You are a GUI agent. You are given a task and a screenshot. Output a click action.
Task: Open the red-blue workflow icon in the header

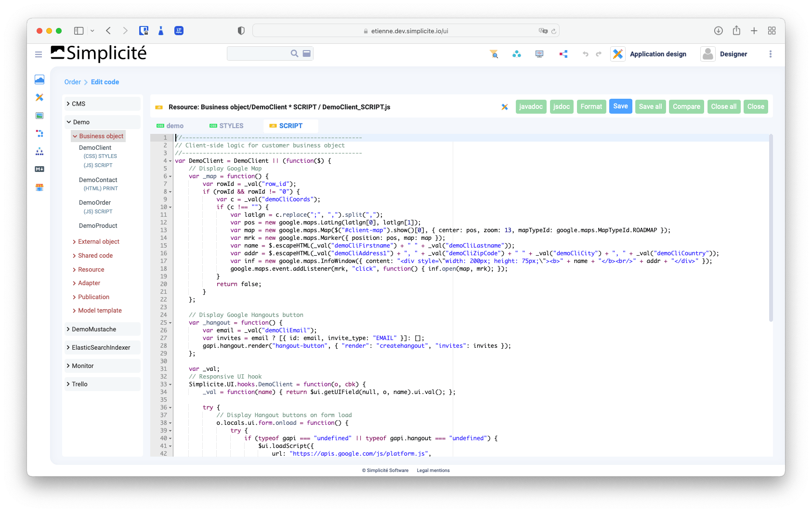click(563, 54)
